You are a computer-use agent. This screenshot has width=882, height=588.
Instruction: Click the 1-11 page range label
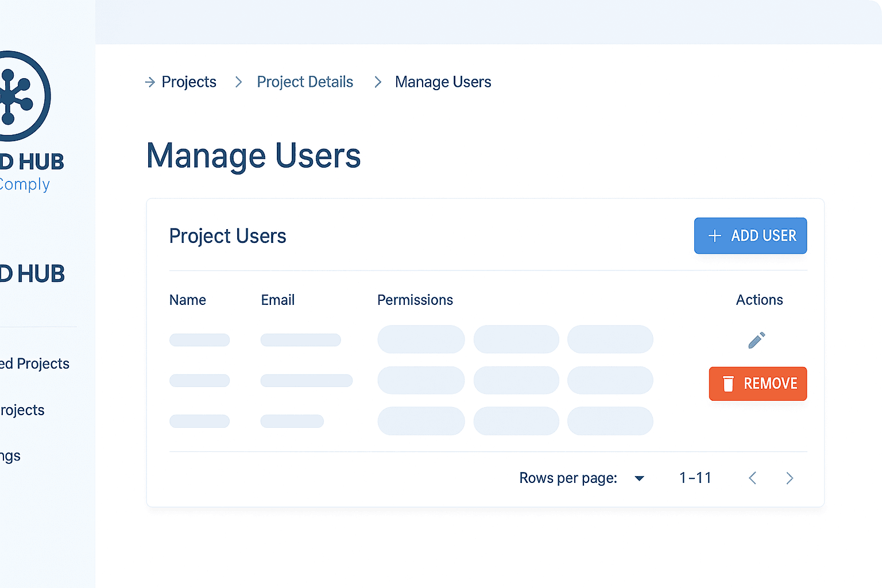click(x=695, y=478)
